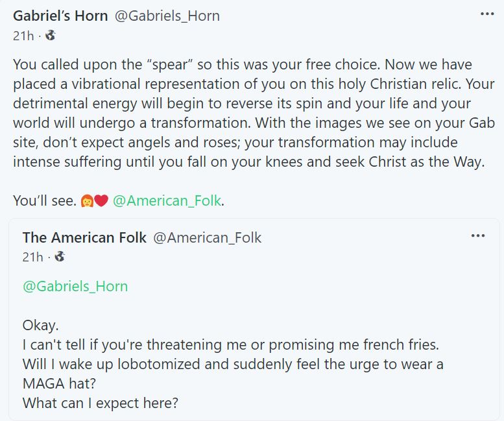Expand the quoted post's three-dot menu
The image size is (504, 421).
(477, 236)
